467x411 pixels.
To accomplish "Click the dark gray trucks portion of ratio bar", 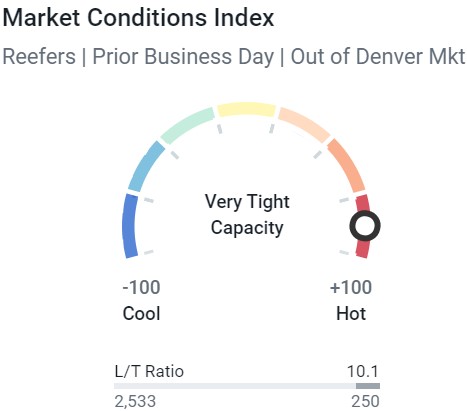I will (x=368, y=386).
